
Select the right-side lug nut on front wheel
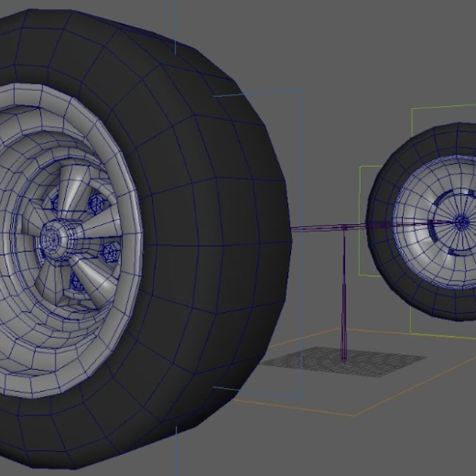pyautogui.click(x=109, y=253)
